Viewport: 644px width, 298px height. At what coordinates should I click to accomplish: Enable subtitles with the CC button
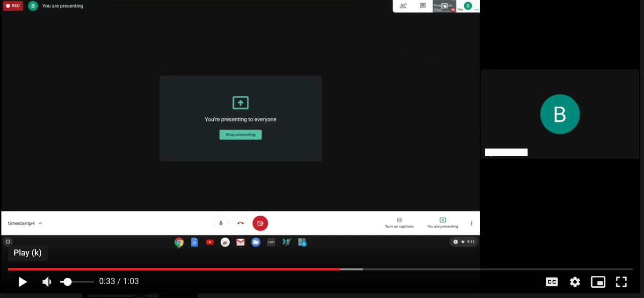click(x=552, y=282)
